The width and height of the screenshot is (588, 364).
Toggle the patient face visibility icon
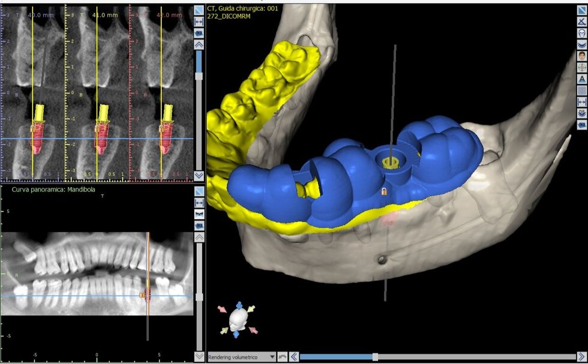click(x=581, y=55)
